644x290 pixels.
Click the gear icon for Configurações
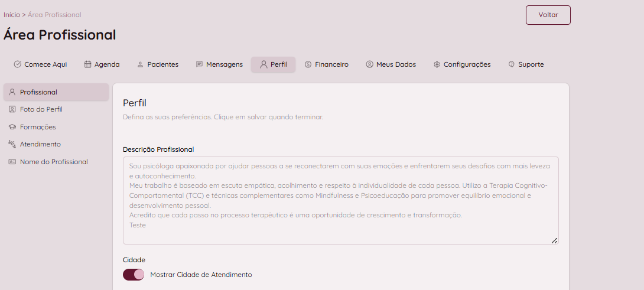[437, 64]
